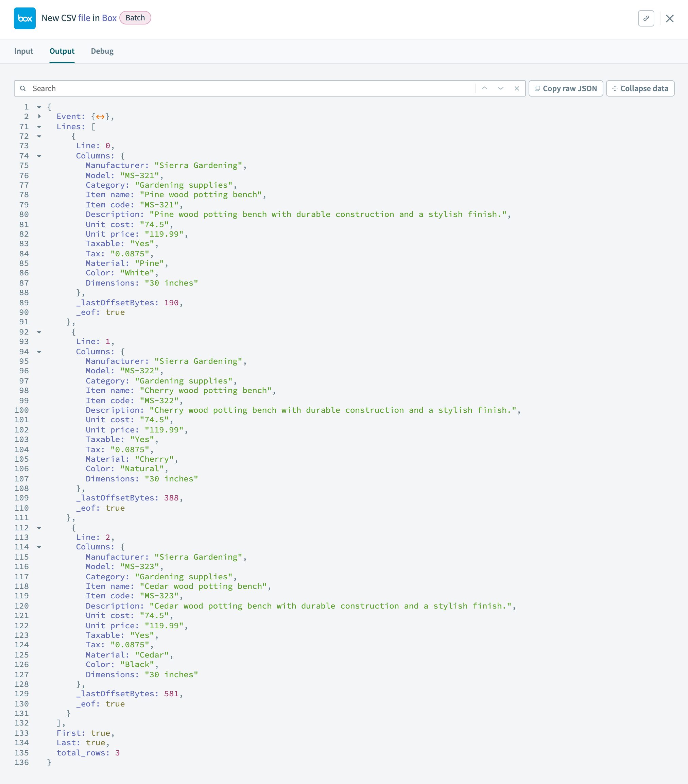Viewport: 688px width, 784px height.
Task: Jump to next search match with the down chevron
Action: pos(501,88)
